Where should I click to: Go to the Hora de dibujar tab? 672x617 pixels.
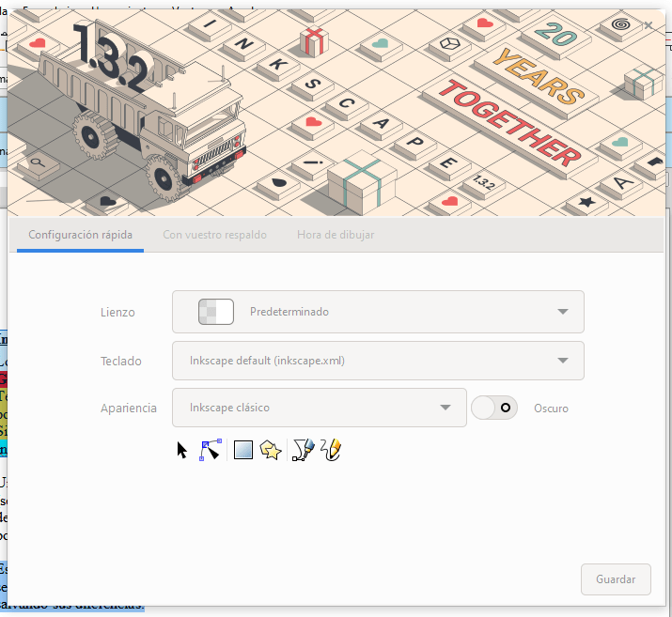point(336,235)
